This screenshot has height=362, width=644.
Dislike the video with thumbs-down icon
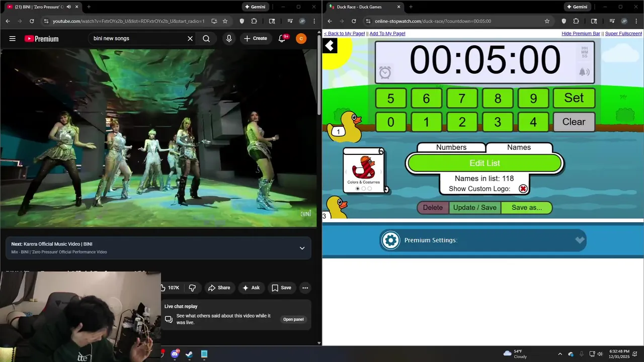tap(192, 288)
